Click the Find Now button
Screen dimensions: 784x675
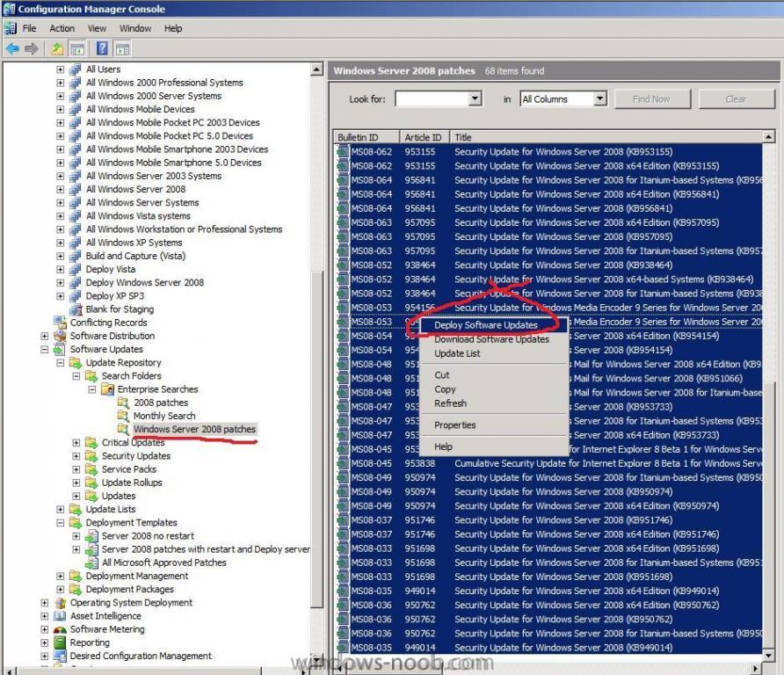click(x=652, y=99)
